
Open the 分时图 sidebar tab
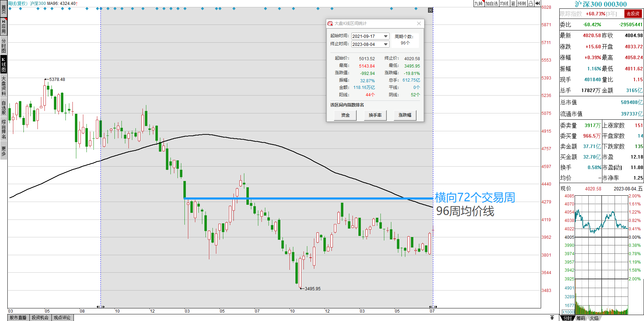(3, 46)
